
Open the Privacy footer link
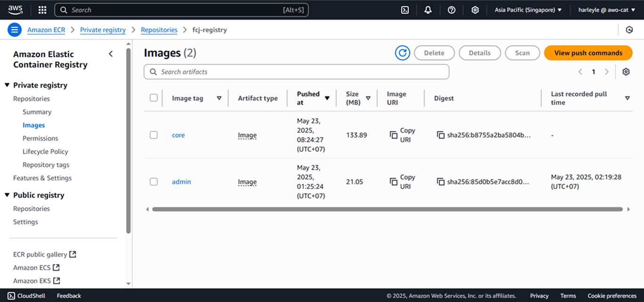tap(539, 296)
